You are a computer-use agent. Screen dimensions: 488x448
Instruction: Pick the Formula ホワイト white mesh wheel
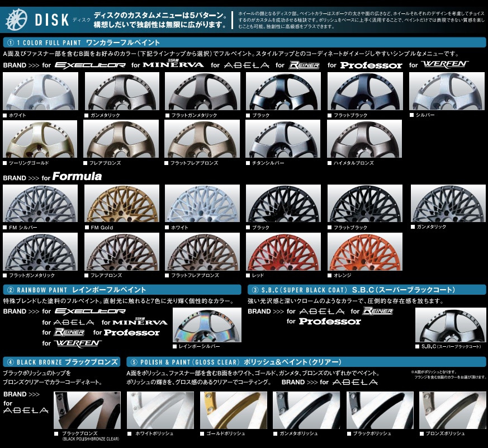tap(202, 203)
